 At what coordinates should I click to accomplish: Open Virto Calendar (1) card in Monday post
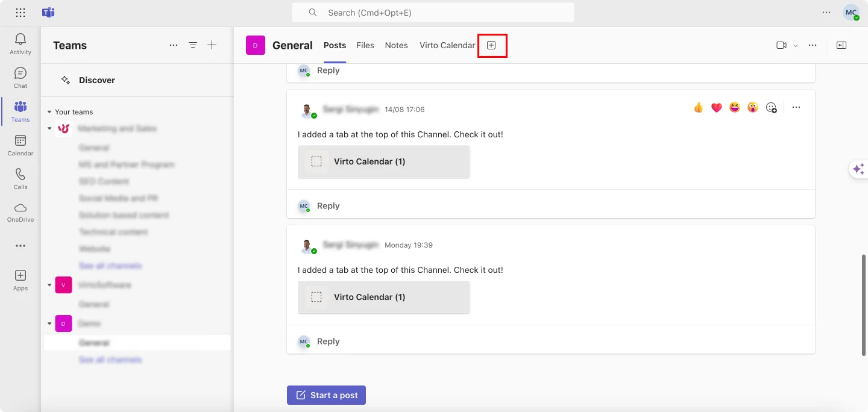tap(384, 297)
